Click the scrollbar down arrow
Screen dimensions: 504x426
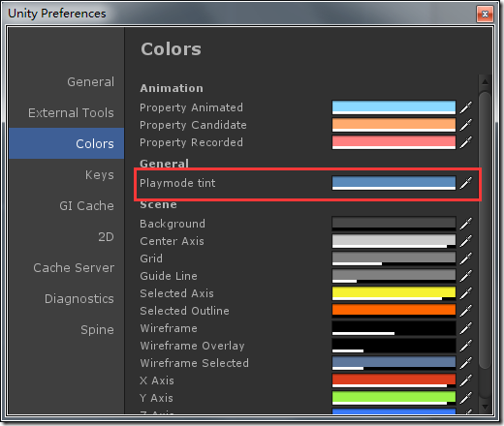click(x=485, y=407)
